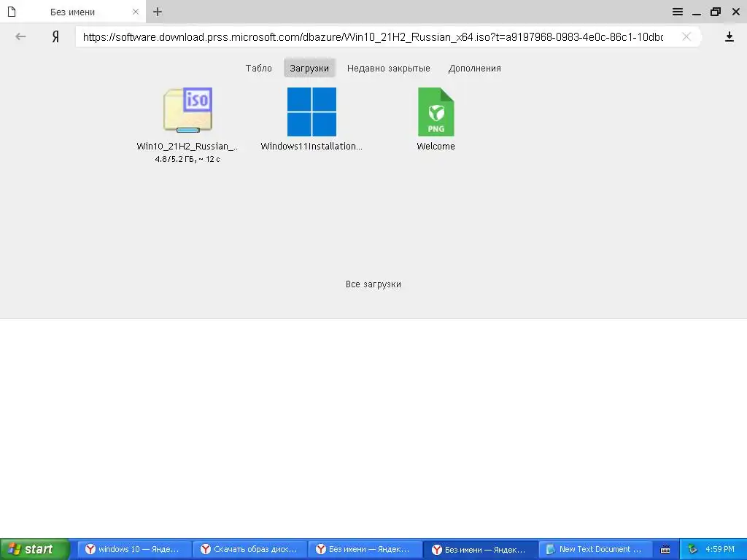Open the Welcome PNG file icon
Viewport: 747px width, 560px height.
coord(436,112)
